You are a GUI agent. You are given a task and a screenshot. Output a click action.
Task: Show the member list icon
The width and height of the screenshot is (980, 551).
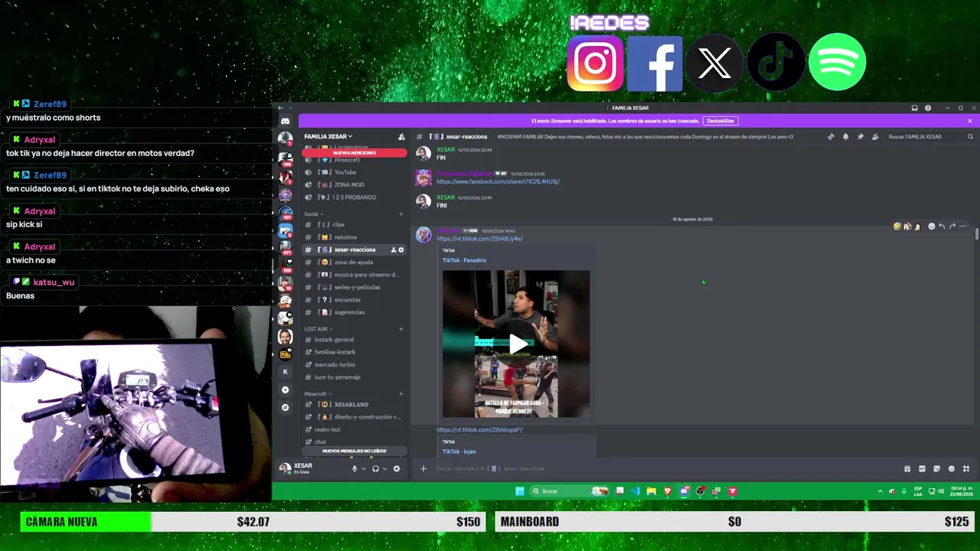click(x=875, y=137)
